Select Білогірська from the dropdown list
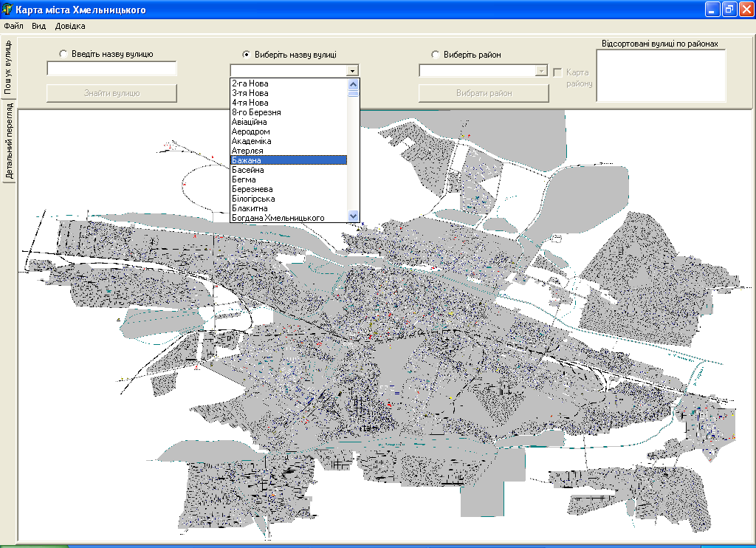This screenshot has height=548, width=756. coord(253,199)
